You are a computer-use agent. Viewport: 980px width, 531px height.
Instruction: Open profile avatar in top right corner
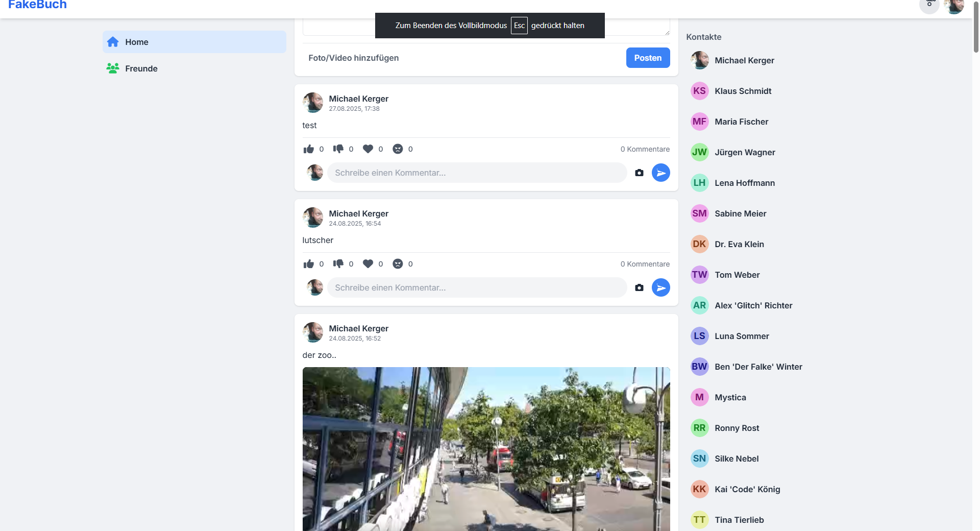pos(953,6)
